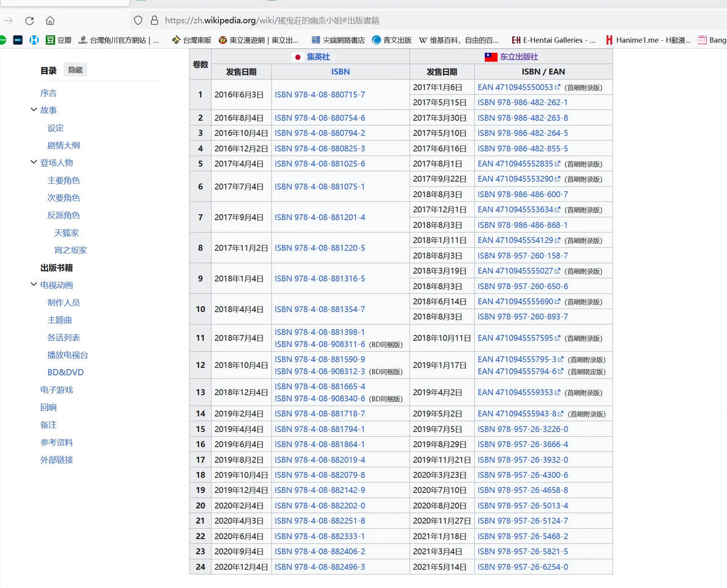Open ISBN 978-957-26-6254-0 link
Image resolution: width=727 pixels, height=588 pixels.
[x=523, y=567]
